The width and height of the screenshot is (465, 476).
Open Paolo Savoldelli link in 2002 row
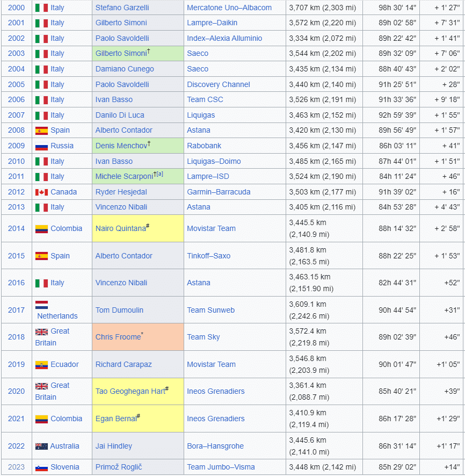(x=122, y=38)
